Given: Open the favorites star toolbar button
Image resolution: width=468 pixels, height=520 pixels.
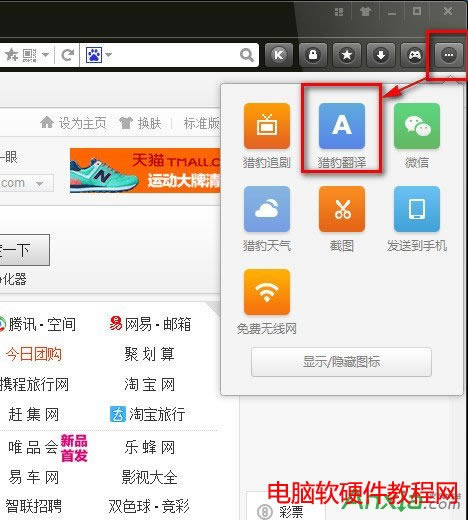Looking at the screenshot, I should pyautogui.click(x=347, y=55).
